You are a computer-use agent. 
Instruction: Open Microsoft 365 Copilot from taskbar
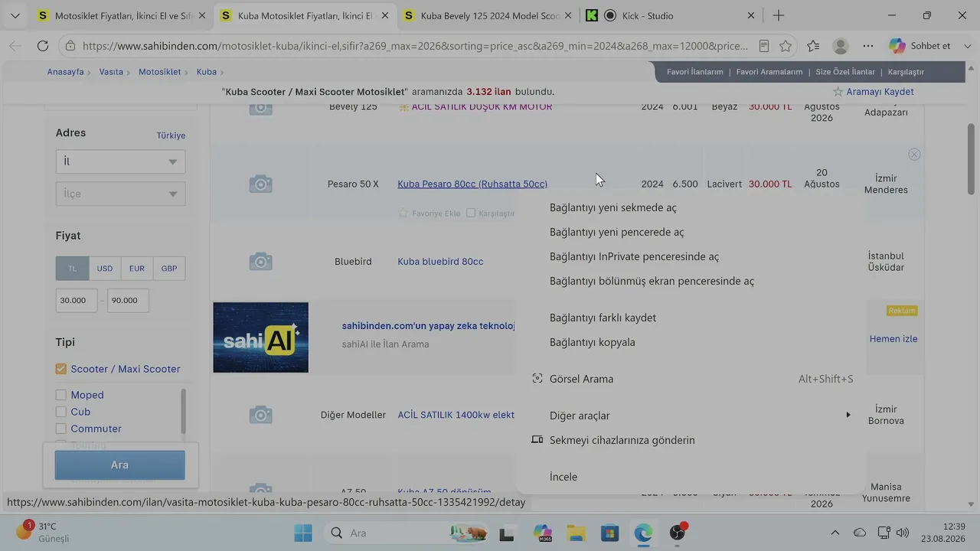543,533
